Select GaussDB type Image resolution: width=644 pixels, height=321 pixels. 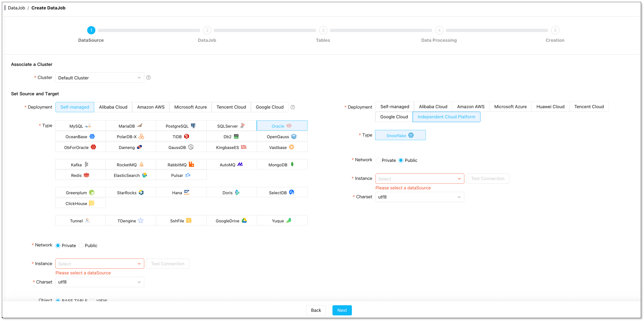coord(181,147)
